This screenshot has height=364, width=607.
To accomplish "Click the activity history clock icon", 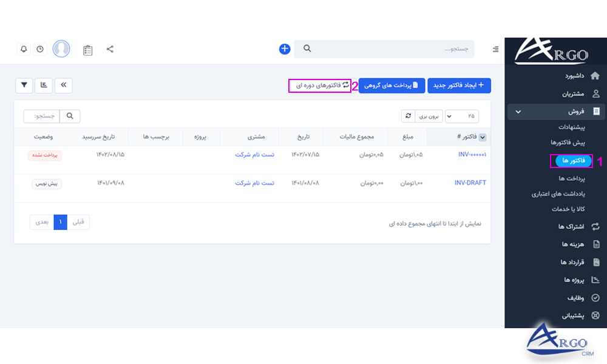I will point(39,49).
